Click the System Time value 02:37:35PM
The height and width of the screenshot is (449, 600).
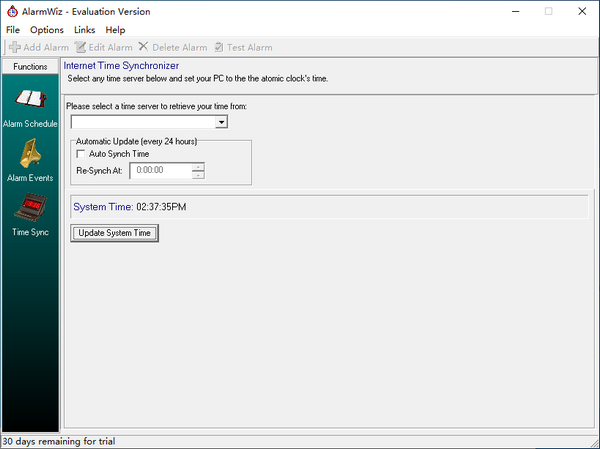pos(161,207)
